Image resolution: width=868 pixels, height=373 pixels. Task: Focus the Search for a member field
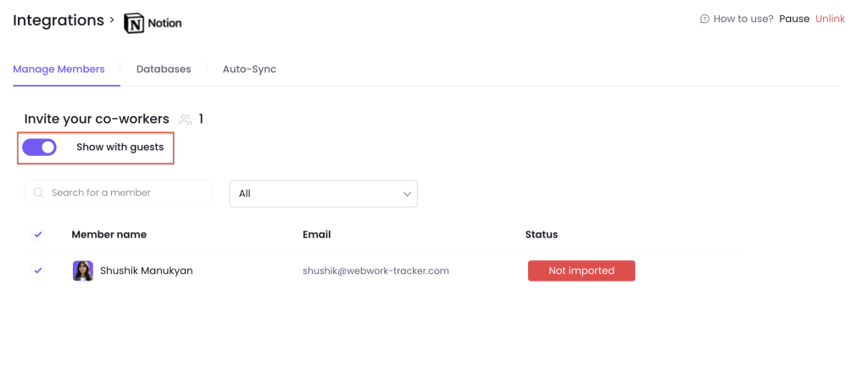pos(119,192)
